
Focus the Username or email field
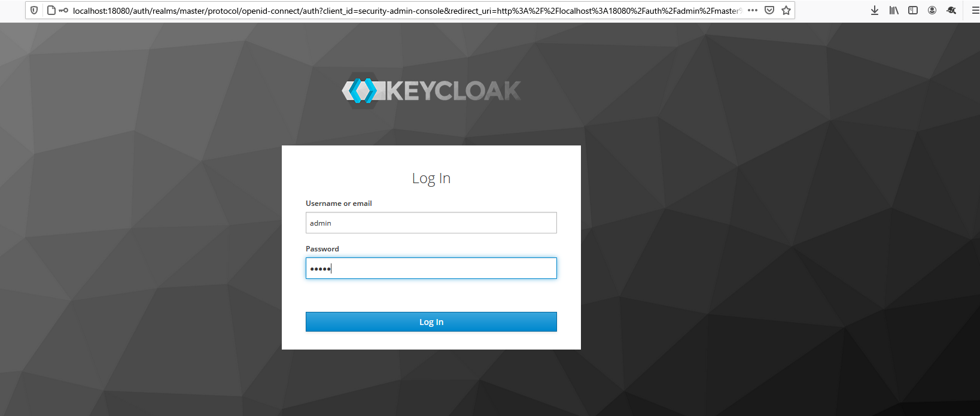pos(431,223)
